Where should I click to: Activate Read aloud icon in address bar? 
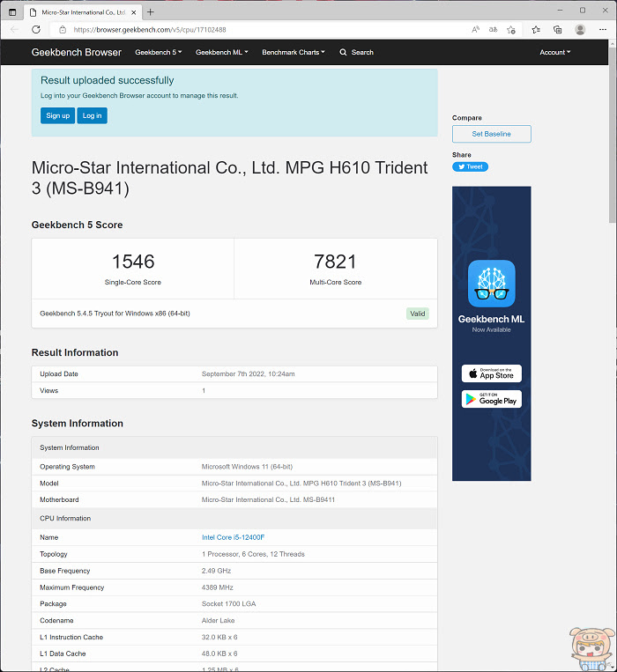(475, 30)
